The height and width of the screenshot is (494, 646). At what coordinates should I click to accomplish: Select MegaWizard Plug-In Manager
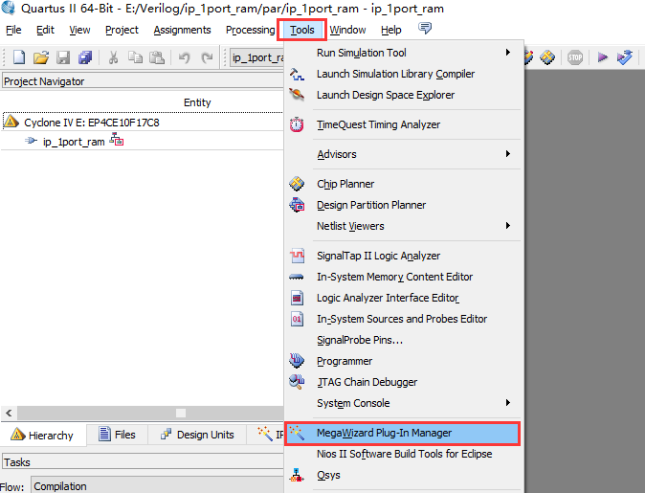click(403, 433)
